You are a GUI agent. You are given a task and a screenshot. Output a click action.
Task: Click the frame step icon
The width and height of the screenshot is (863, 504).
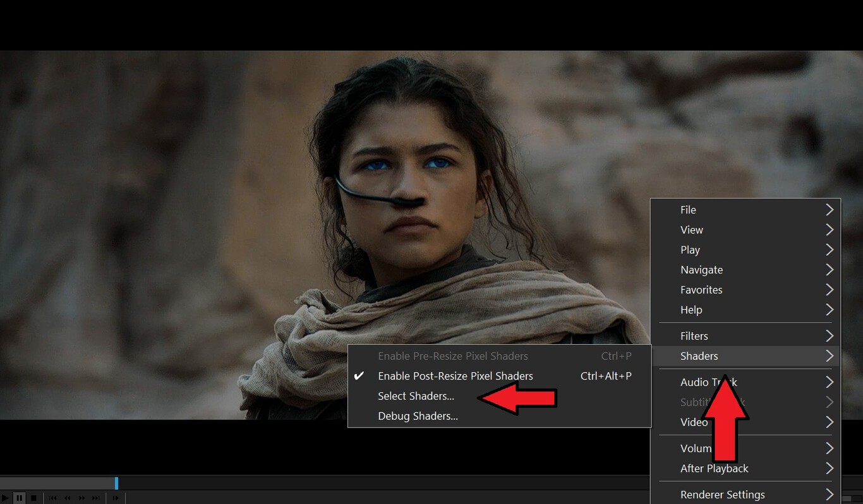[116, 498]
